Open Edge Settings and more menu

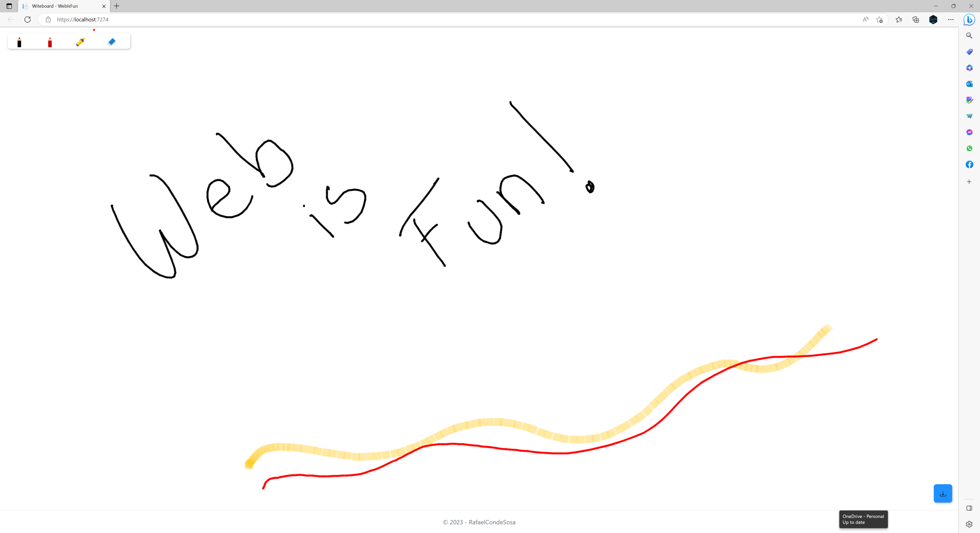coord(951,19)
